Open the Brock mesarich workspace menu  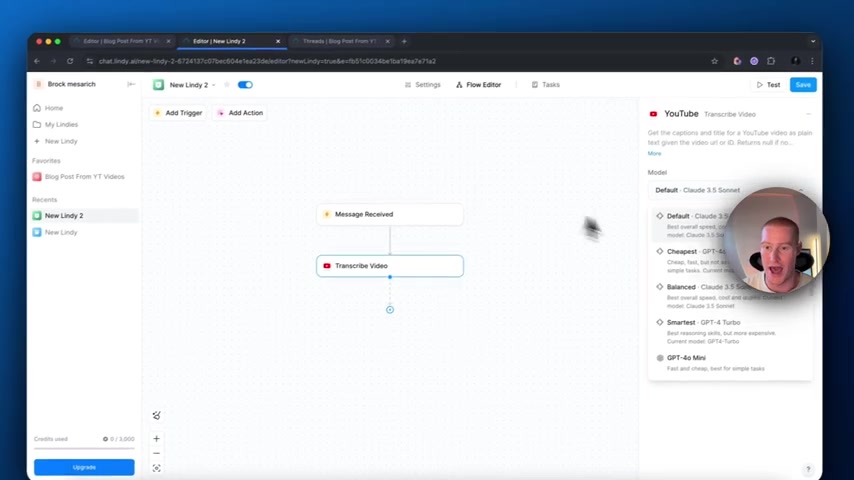click(65, 84)
